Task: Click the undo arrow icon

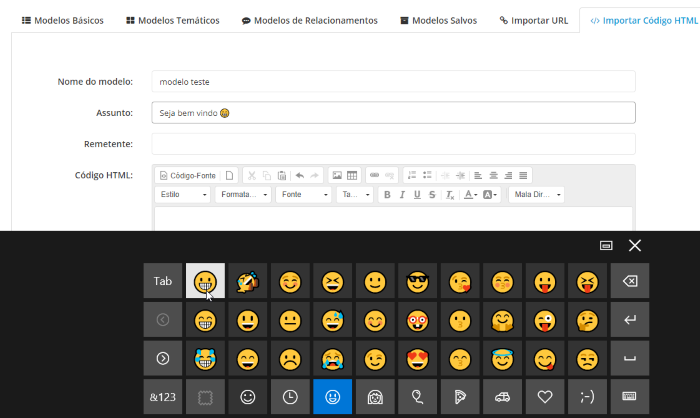Action: [x=300, y=176]
